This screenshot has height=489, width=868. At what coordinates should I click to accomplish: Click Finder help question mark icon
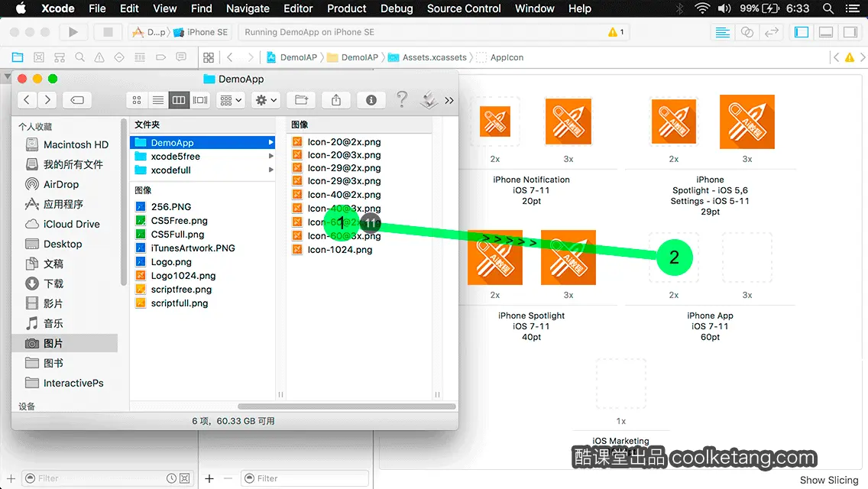pos(402,99)
